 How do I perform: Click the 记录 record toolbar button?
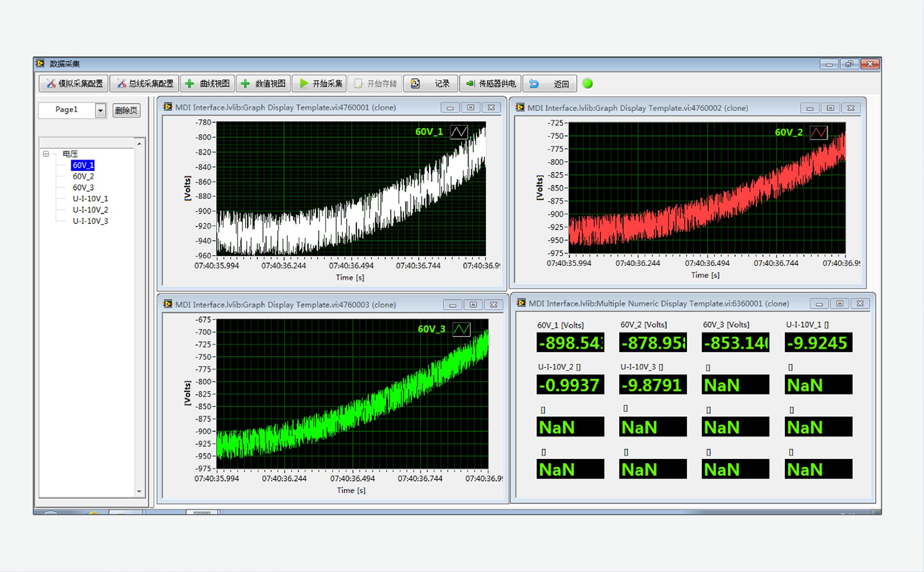[430, 84]
